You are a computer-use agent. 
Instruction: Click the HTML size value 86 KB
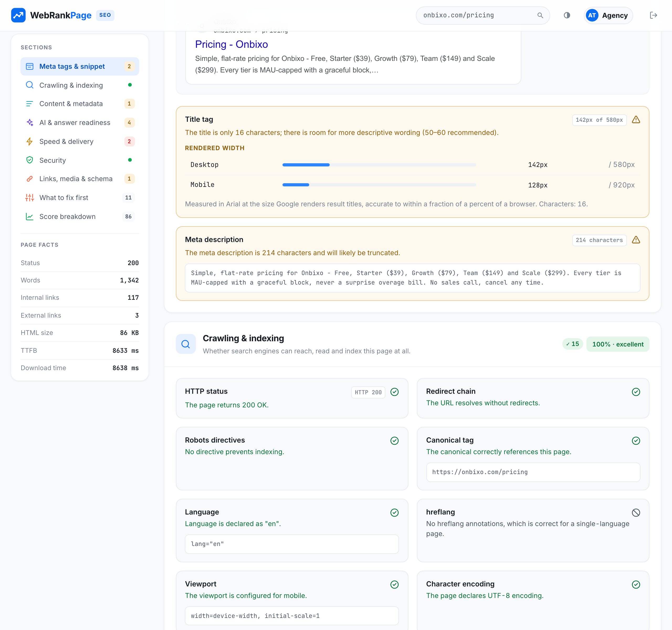pyautogui.click(x=129, y=333)
